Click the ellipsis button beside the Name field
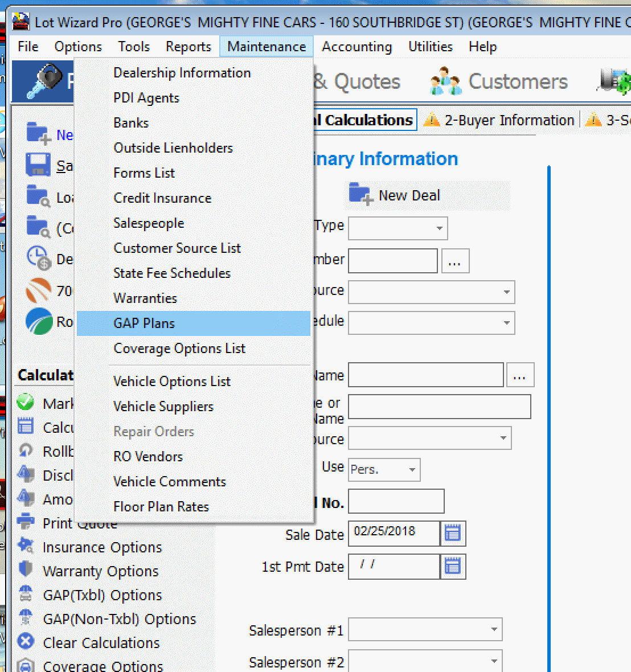Screen dimensions: 631x672 click(x=520, y=375)
